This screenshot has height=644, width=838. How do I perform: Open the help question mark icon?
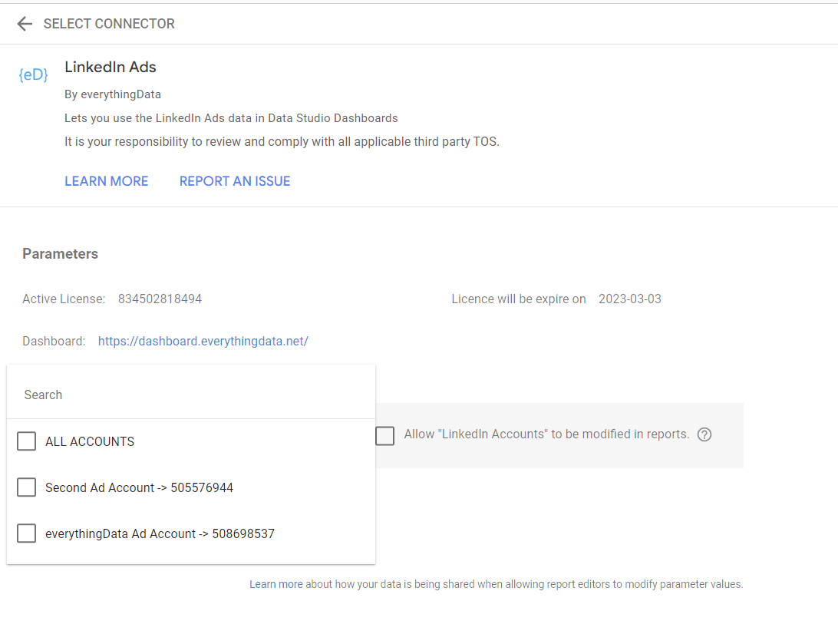[704, 434]
